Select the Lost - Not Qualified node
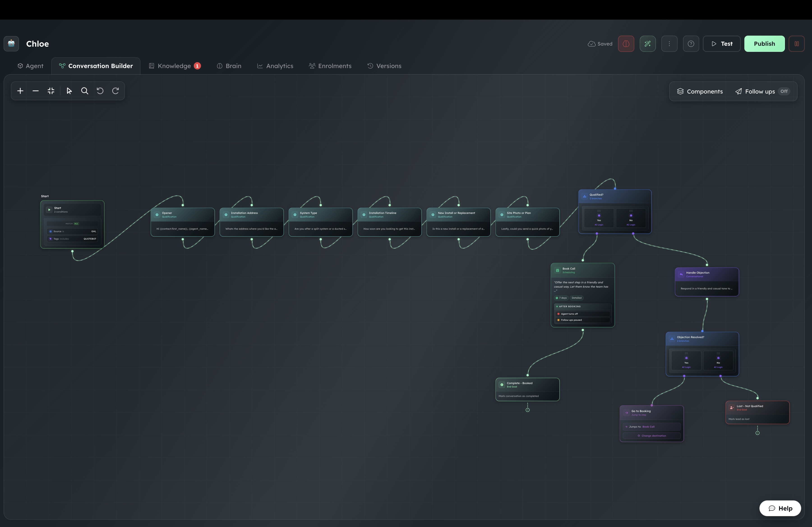The width and height of the screenshot is (812, 527). tap(757, 412)
